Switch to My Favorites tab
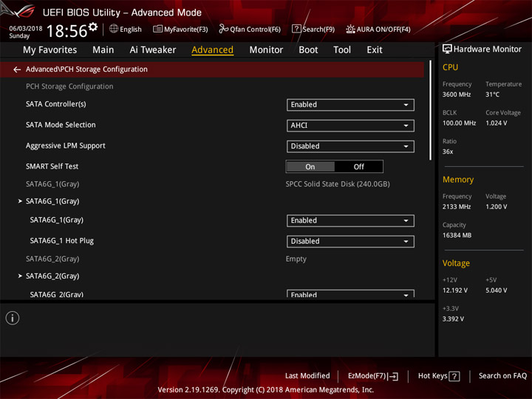Image resolution: width=532 pixels, height=399 pixels. click(50, 50)
